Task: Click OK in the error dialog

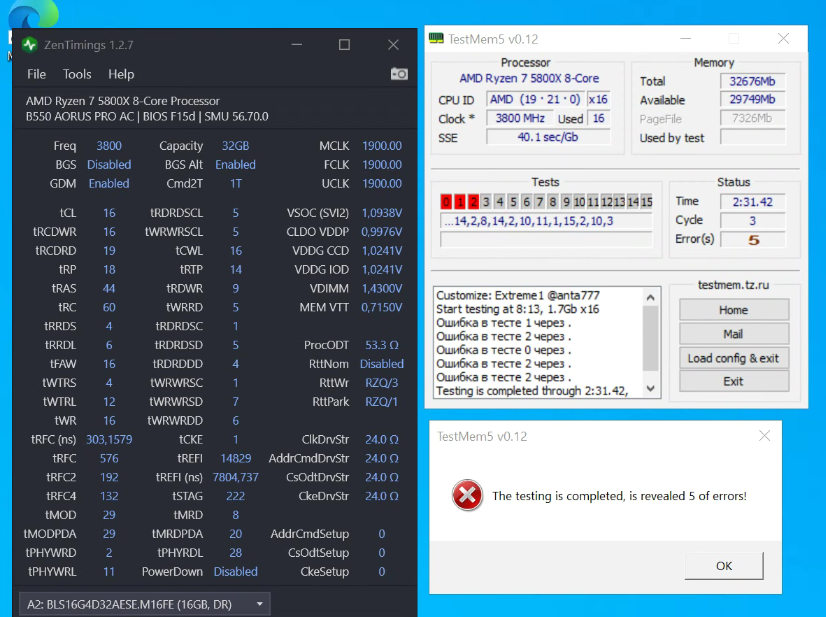Action: point(724,566)
